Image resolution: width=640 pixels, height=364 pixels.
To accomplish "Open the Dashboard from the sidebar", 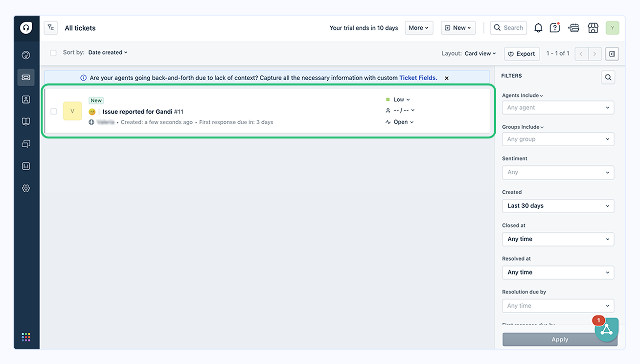I will 26,55.
